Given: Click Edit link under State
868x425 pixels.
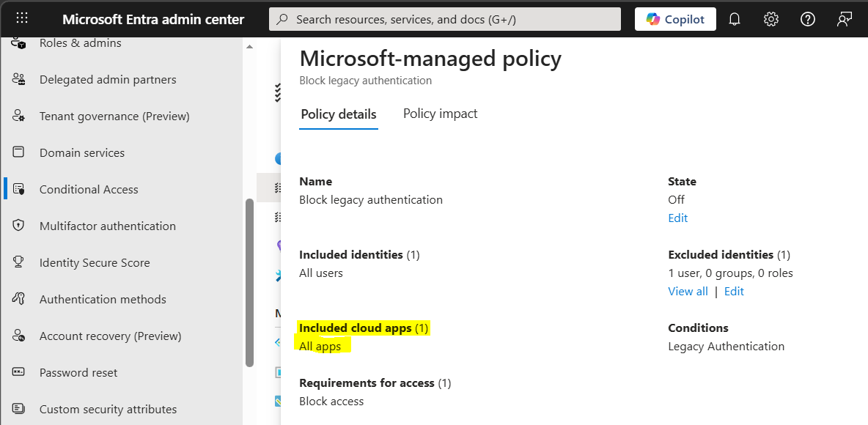Looking at the screenshot, I should (x=677, y=218).
